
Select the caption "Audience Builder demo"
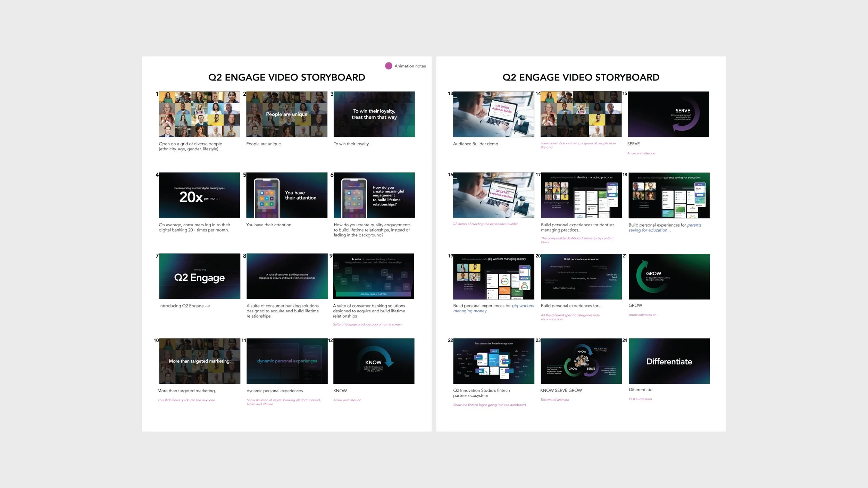point(475,144)
